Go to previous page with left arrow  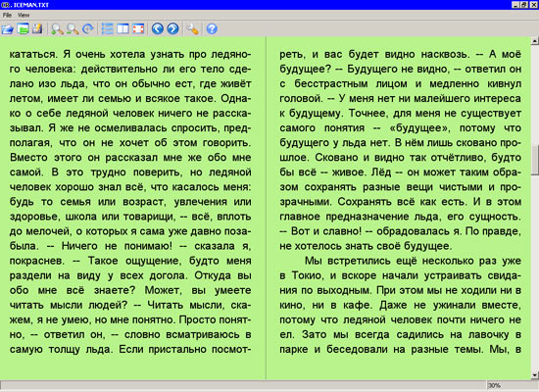coord(158,28)
